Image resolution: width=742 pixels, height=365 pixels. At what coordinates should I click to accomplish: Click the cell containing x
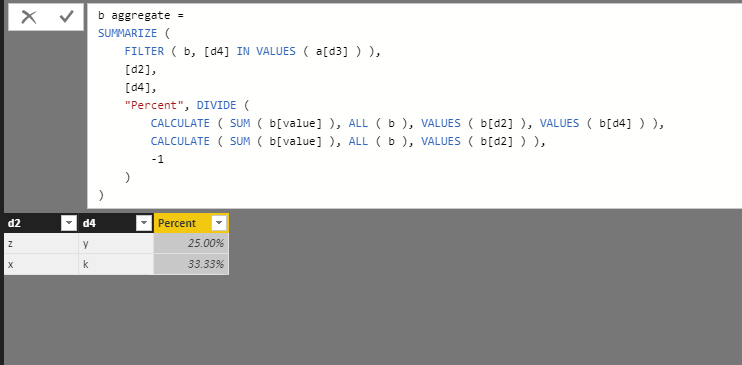pos(41,264)
